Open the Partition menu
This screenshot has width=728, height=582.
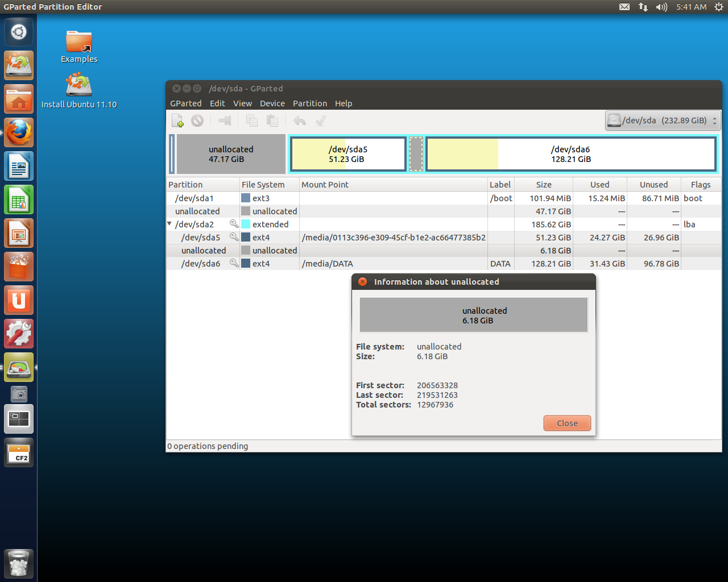(310, 103)
